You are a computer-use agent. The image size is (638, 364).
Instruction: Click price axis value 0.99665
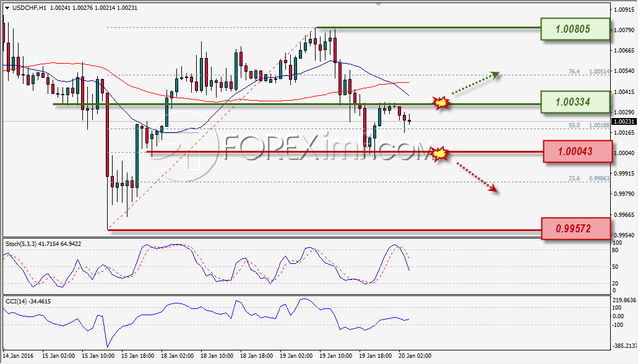(x=624, y=214)
